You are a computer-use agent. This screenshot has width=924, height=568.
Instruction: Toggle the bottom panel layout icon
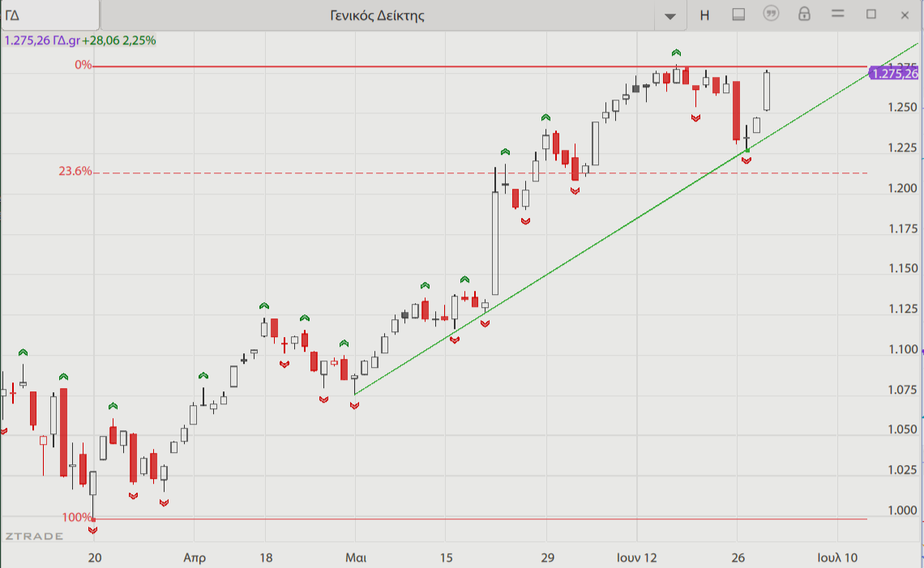[738, 15]
